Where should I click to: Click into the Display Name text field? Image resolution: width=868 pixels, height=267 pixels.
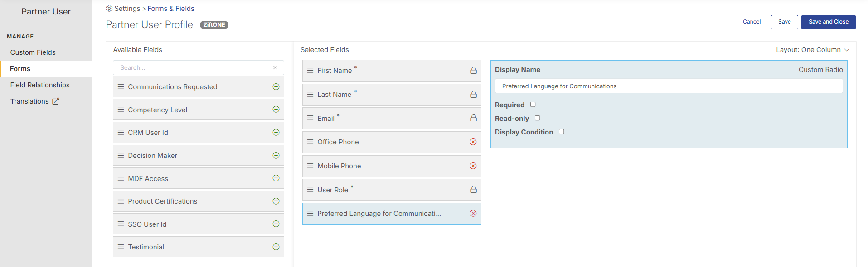click(x=669, y=86)
